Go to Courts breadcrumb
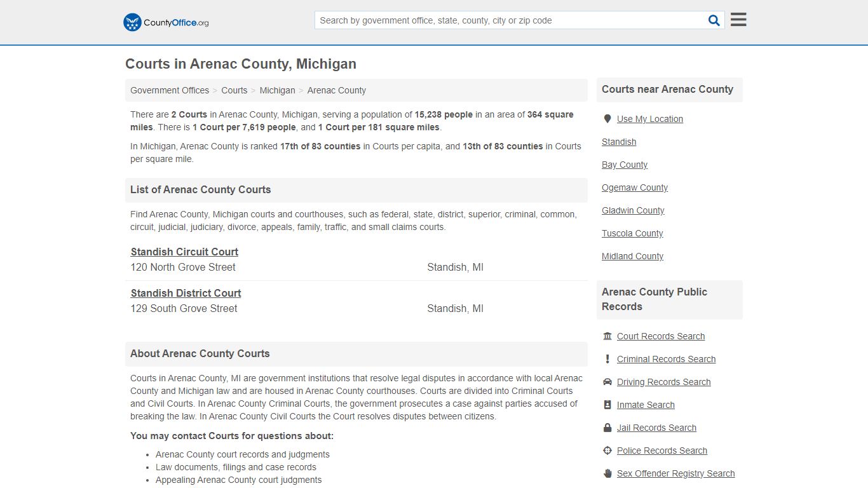This screenshot has width=868, height=488. [x=234, y=90]
